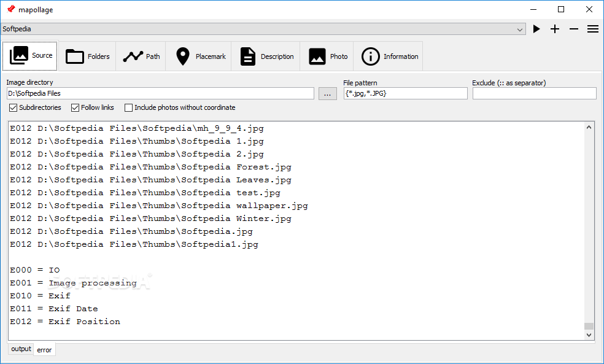Show the Information tab

pos(389,56)
